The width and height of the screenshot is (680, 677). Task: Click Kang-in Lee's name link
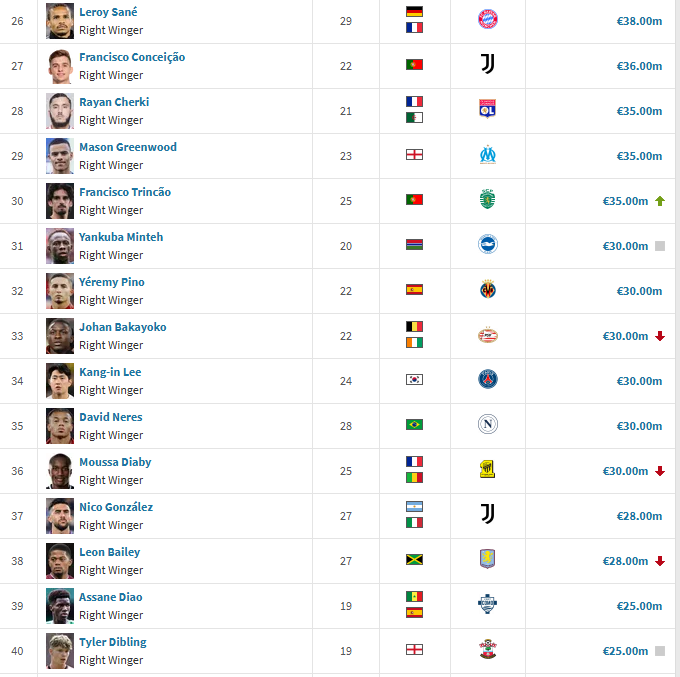(110, 372)
